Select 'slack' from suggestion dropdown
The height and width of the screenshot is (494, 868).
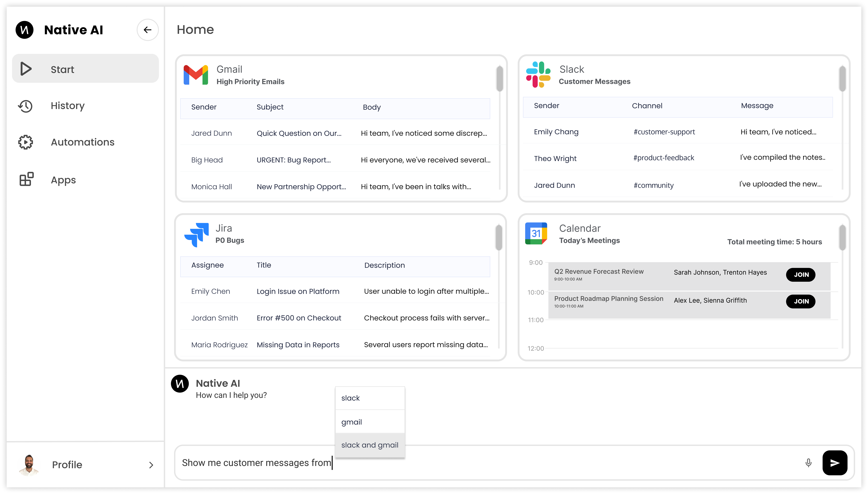(x=370, y=398)
